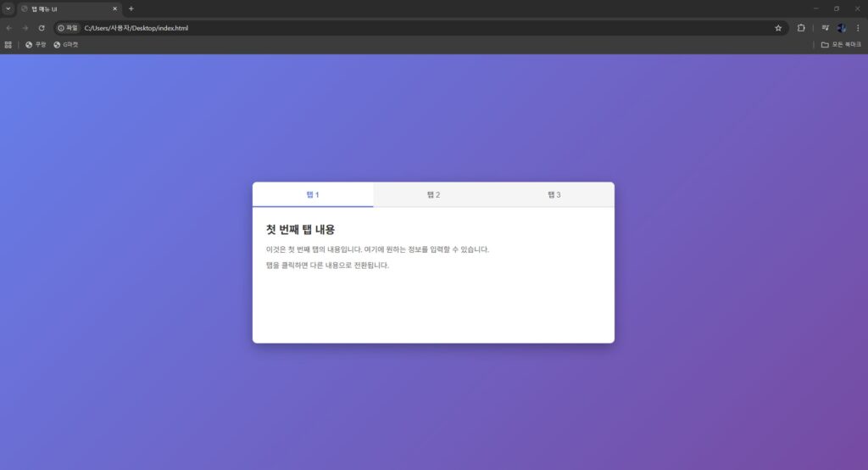868x470 pixels.
Task: Reload the current page
Action: click(x=42, y=28)
